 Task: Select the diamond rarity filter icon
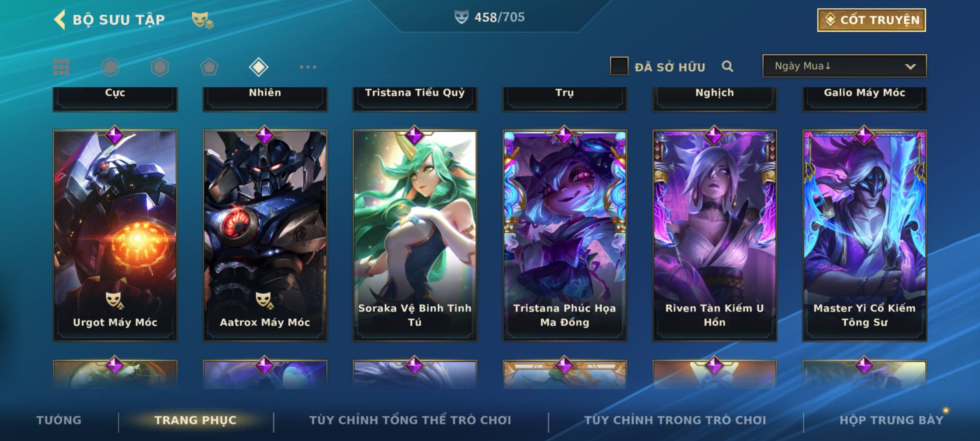258,67
